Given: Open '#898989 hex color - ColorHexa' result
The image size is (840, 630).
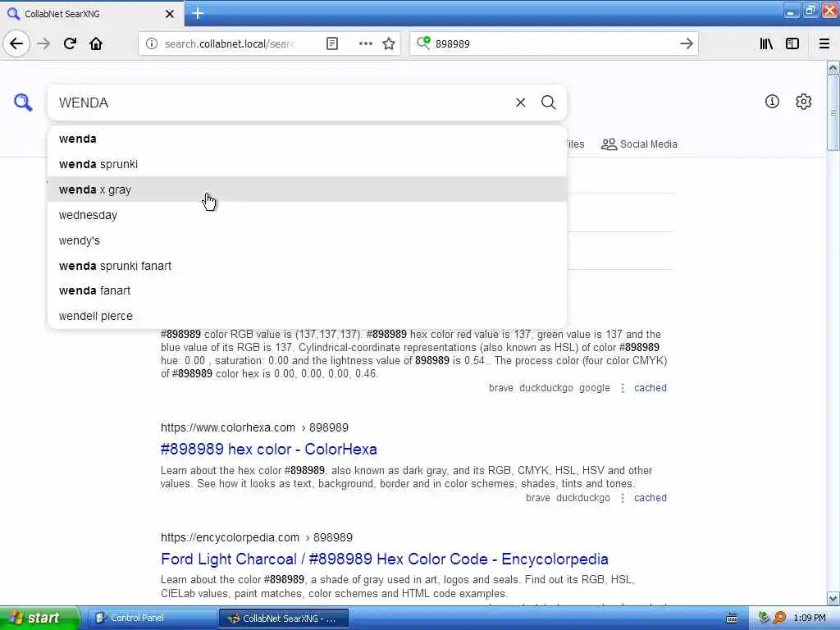Looking at the screenshot, I should tap(269, 449).
